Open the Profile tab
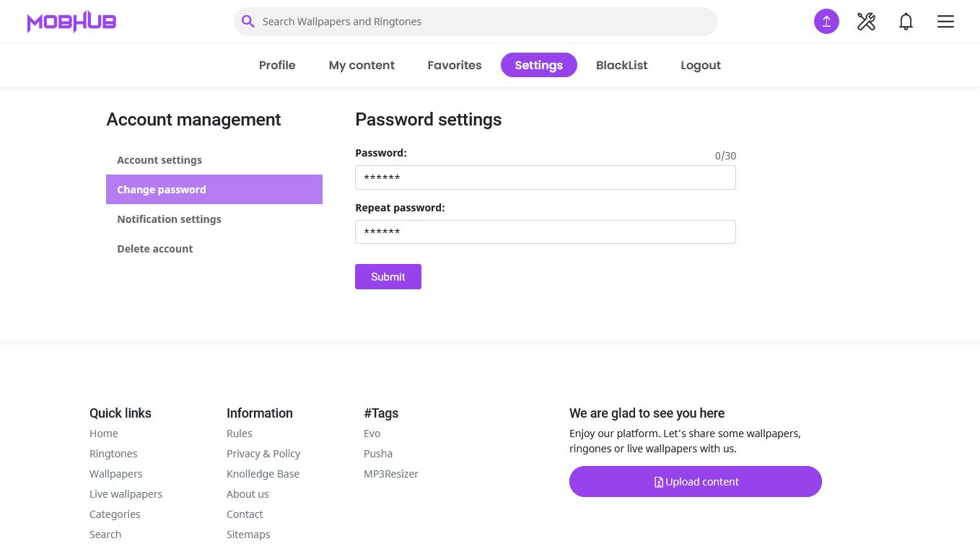The image size is (980, 554). coord(277,65)
